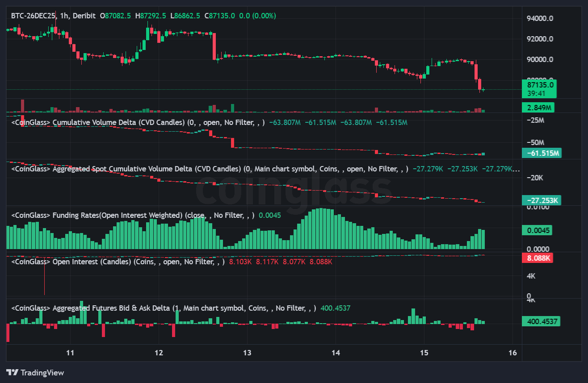Click the funding rate axis label 0.0045

click(537, 230)
